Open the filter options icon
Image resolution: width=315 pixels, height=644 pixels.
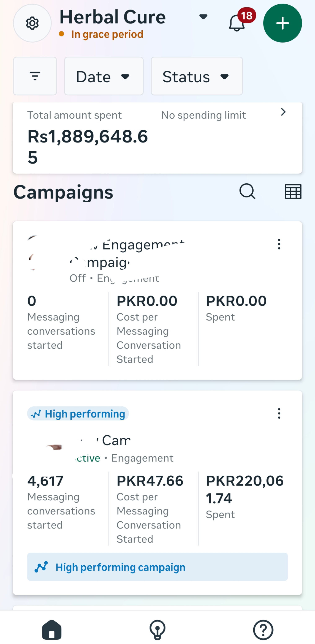[35, 76]
